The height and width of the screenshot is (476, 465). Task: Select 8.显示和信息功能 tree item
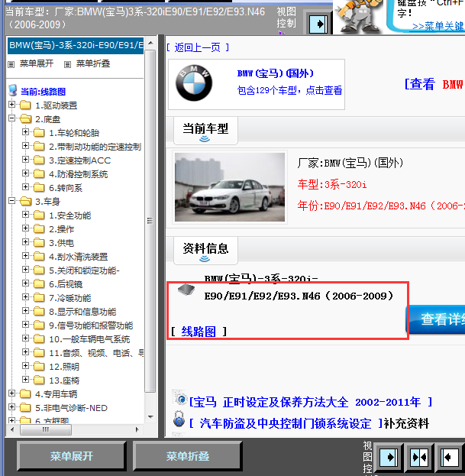pyautogui.click(x=82, y=312)
